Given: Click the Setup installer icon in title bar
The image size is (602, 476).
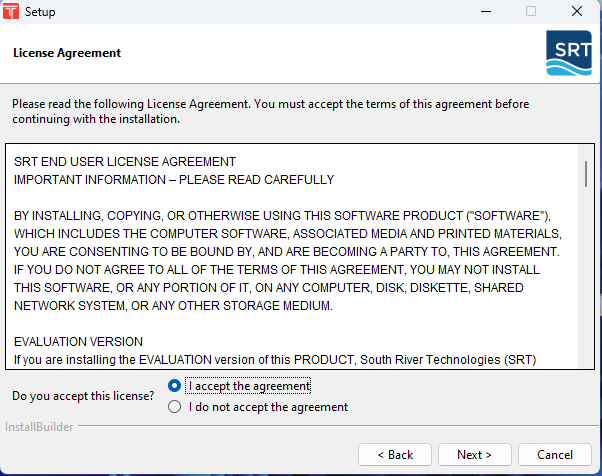Looking at the screenshot, I should pyautogui.click(x=11, y=12).
